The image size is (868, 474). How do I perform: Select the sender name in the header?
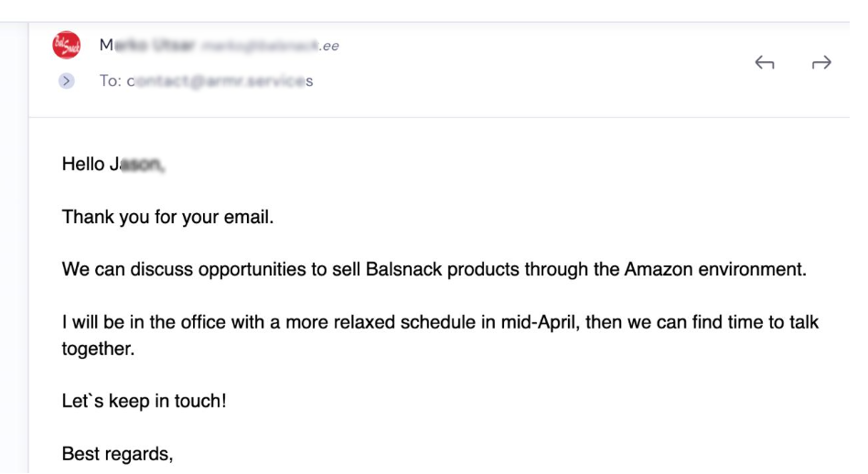tap(146, 45)
